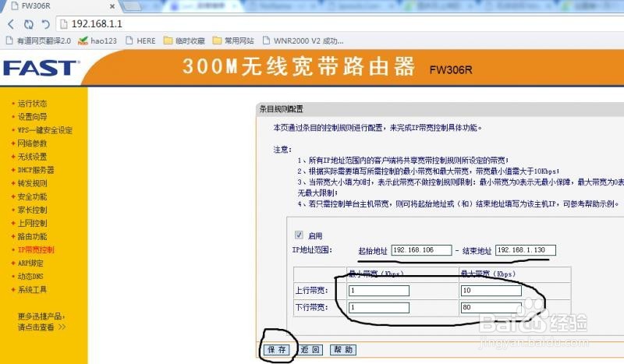Screen dimensions: 624x364
Task: Open the 常用网站 bookmark folder
Action: 233,41
